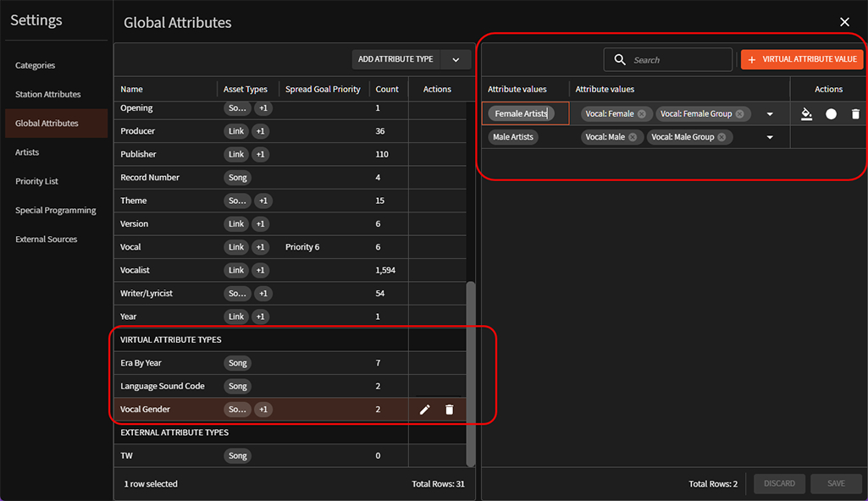Sort by the Name column header
Screen dimensions: 868x501
pos(132,89)
